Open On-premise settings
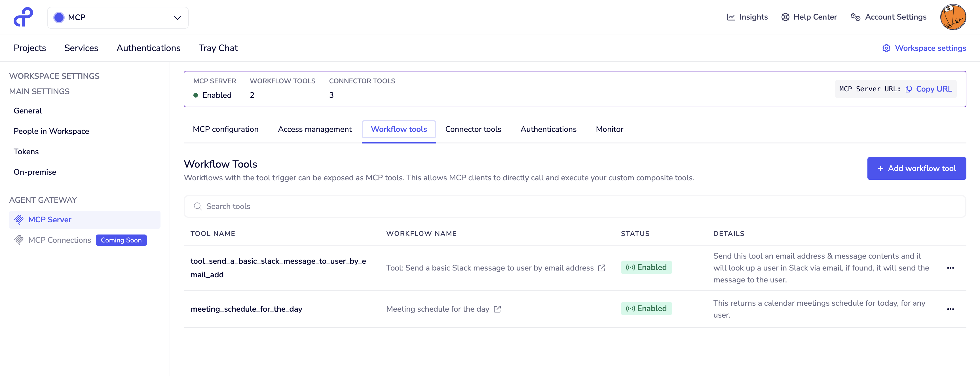 [x=35, y=172]
